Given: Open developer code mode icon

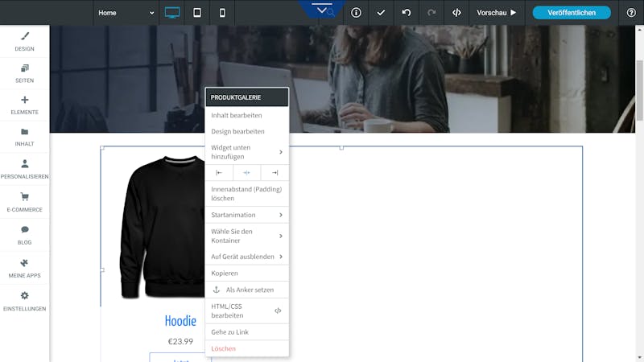Looking at the screenshot, I should coord(456,13).
